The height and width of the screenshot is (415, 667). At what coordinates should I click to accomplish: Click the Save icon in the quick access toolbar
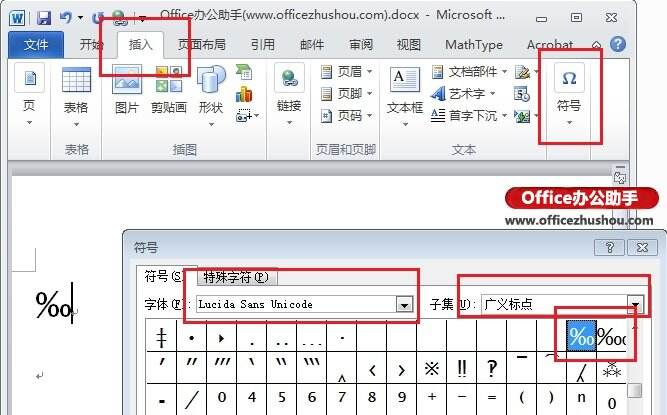[x=44, y=17]
